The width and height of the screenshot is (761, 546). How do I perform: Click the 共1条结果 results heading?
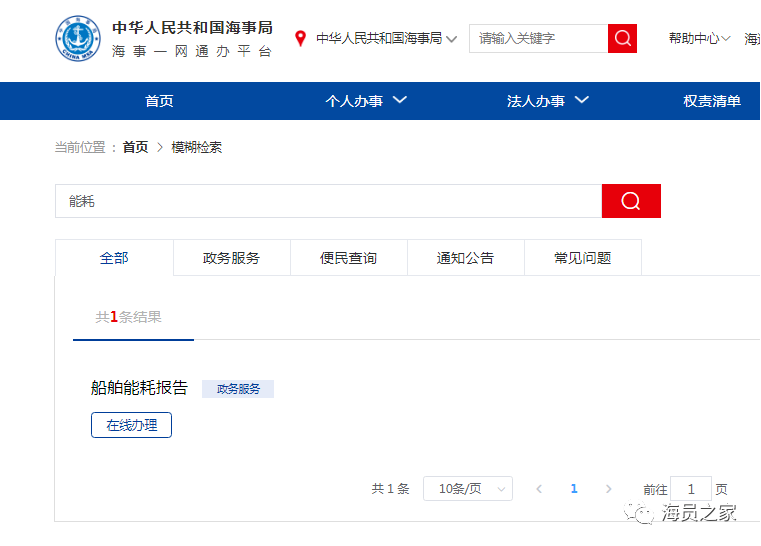(x=129, y=317)
